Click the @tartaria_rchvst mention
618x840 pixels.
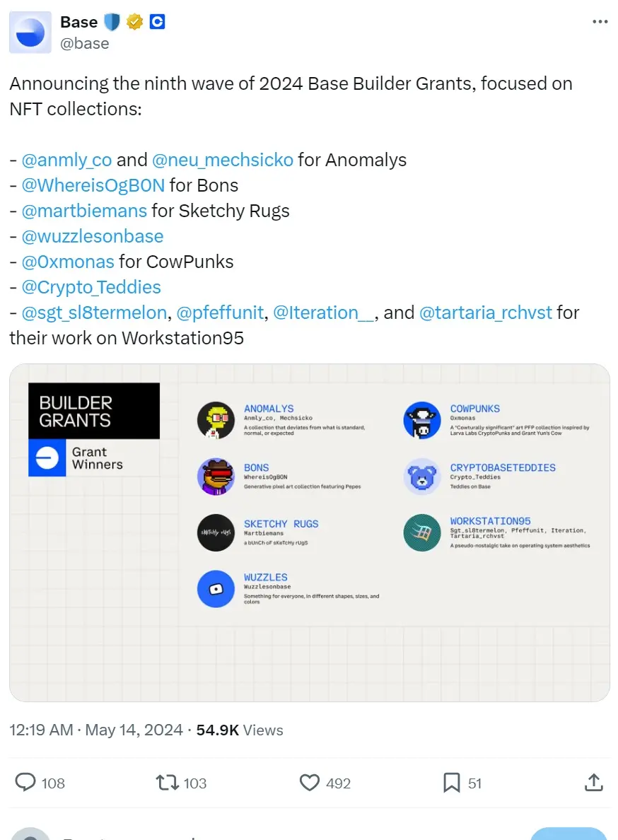[x=486, y=313]
